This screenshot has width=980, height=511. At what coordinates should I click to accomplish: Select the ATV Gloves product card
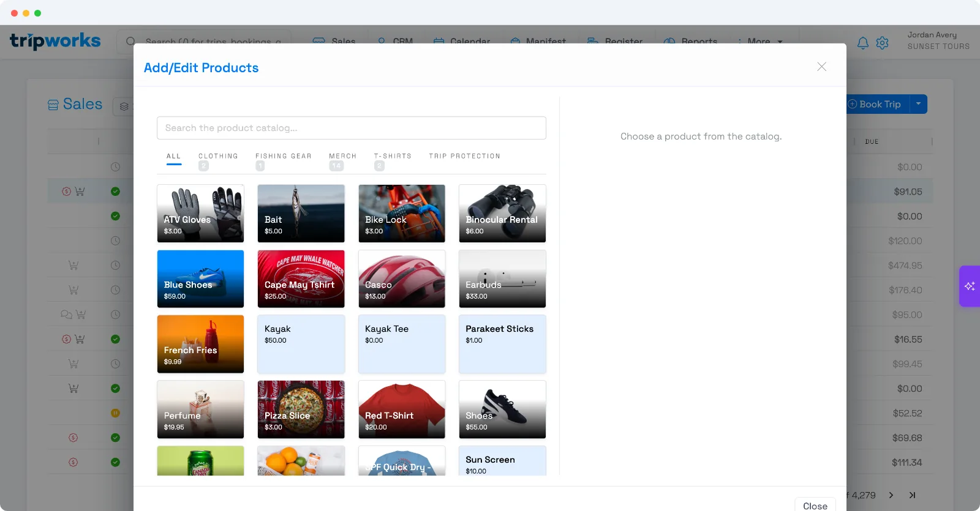coord(200,214)
